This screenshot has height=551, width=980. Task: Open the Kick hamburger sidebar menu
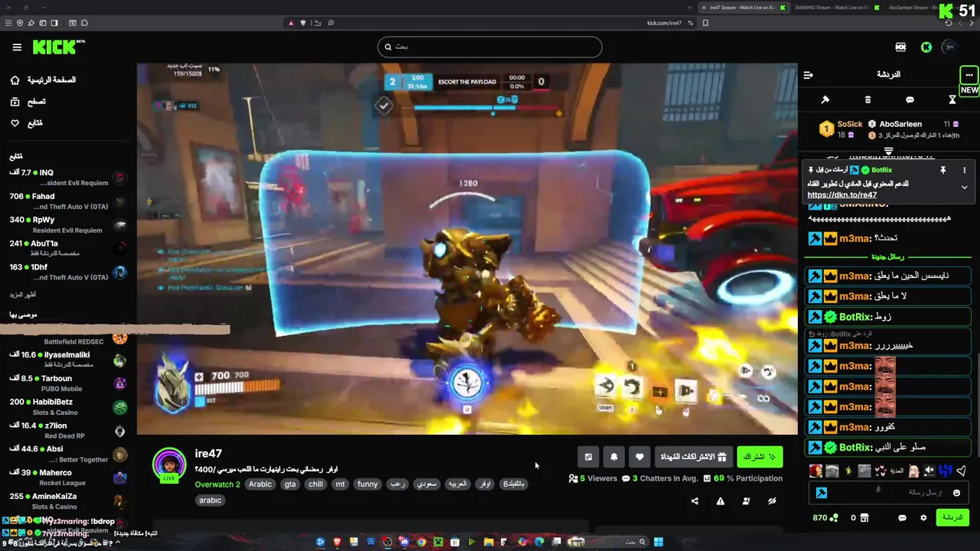click(17, 47)
